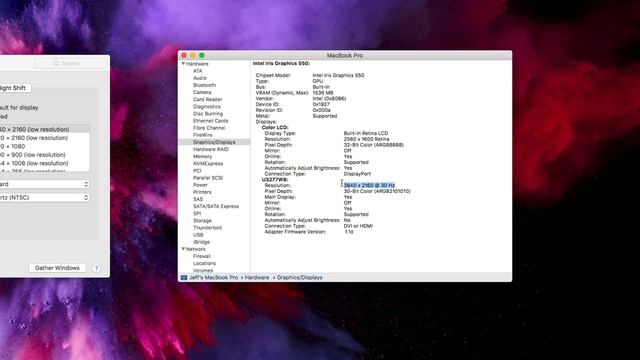The image size is (640, 360).
Task: Show Card Reader information
Action: [207, 99]
